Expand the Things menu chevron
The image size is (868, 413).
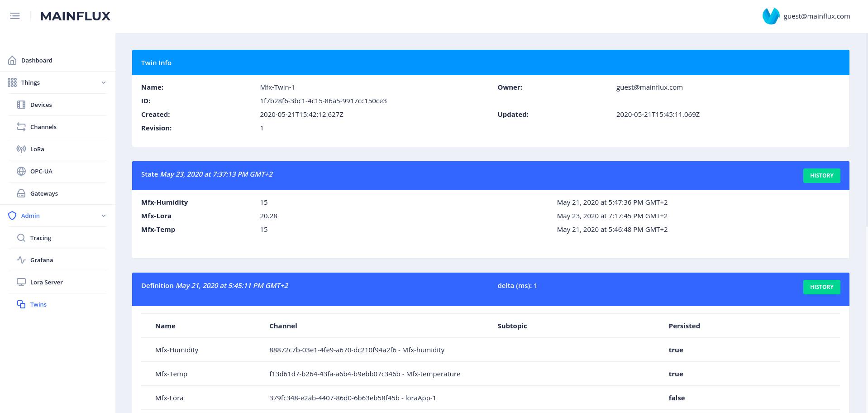[104, 82]
